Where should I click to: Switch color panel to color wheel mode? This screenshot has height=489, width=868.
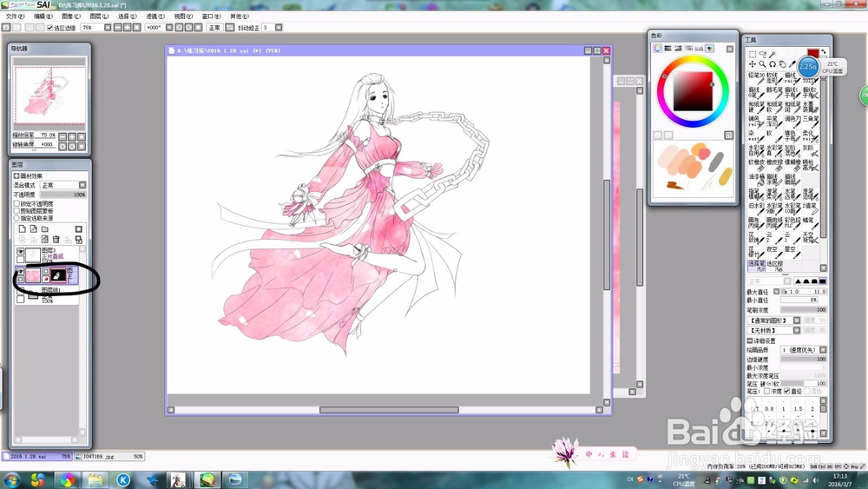click(657, 49)
